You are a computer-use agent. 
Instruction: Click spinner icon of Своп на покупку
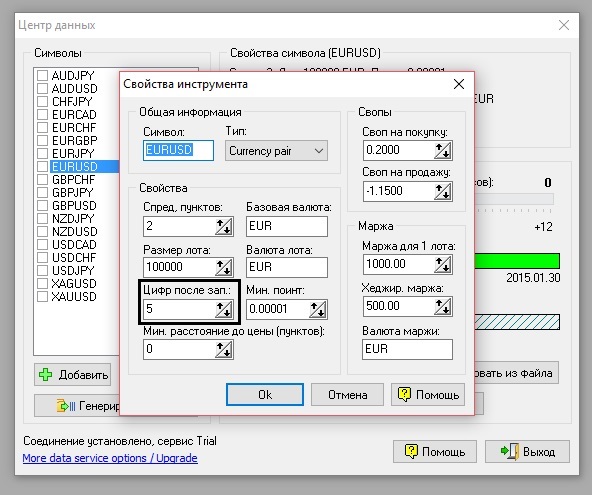[443, 151]
